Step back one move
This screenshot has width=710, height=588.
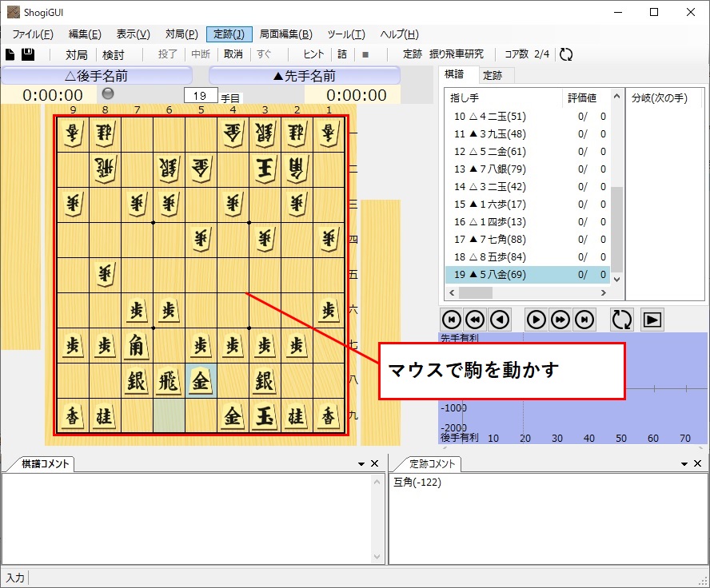pos(500,320)
